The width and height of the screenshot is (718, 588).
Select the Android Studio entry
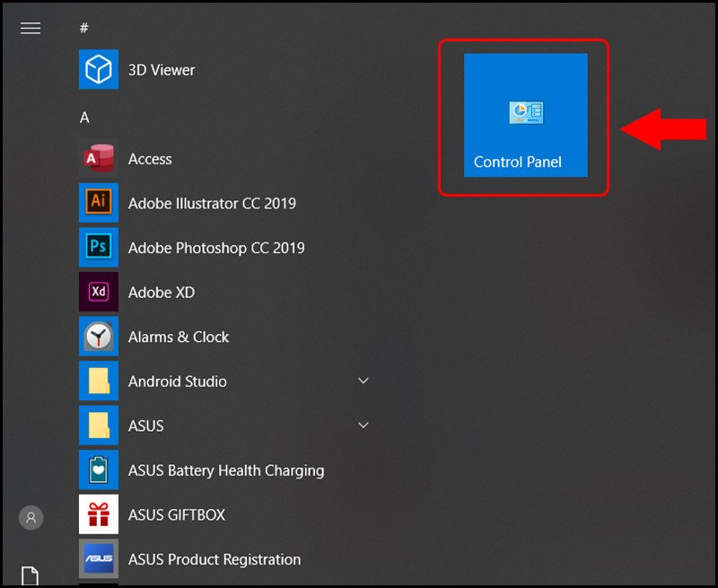(x=177, y=381)
